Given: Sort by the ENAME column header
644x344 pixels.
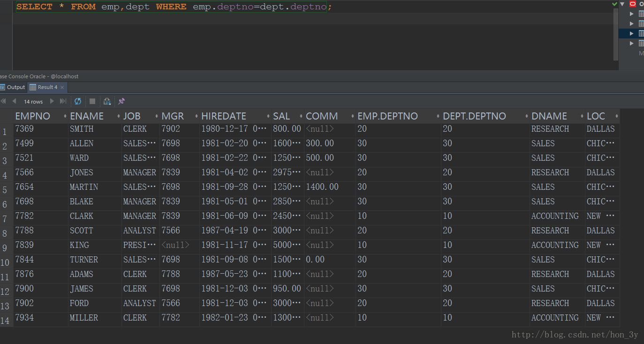Looking at the screenshot, I should (x=95, y=116).
